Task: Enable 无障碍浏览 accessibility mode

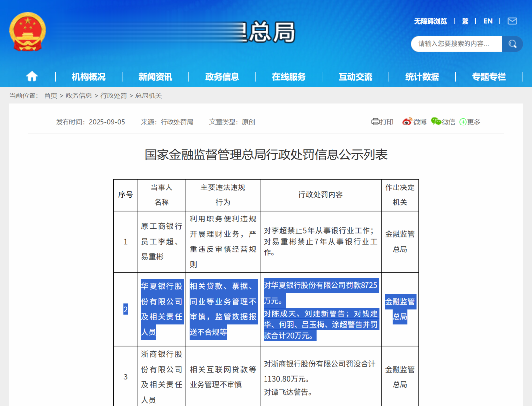Action: (431, 21)
